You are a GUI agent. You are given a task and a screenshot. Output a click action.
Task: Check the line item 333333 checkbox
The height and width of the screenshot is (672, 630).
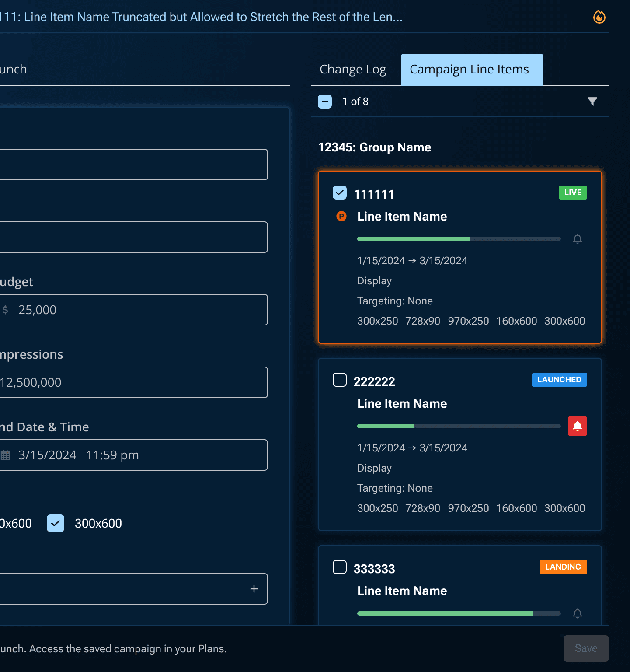tap(340, 567)
